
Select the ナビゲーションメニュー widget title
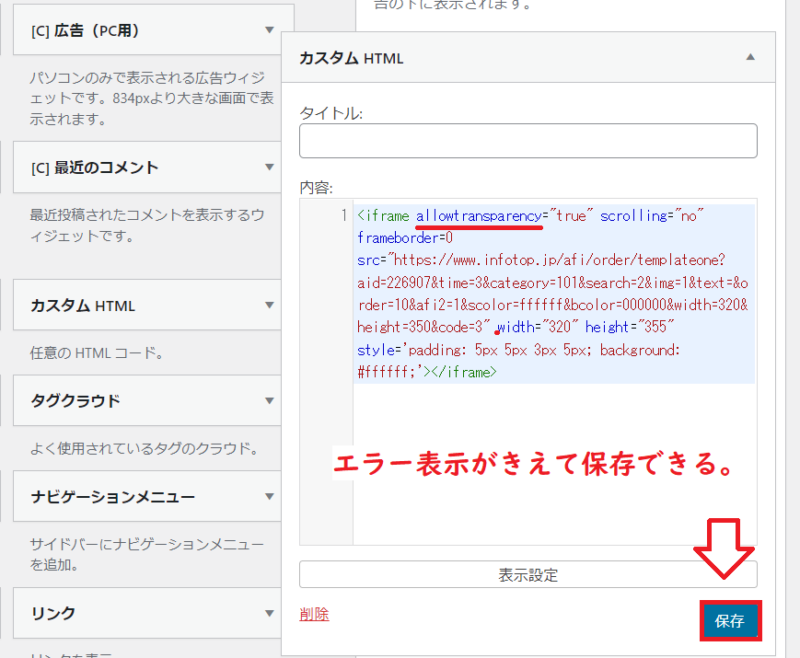point(112,497)
